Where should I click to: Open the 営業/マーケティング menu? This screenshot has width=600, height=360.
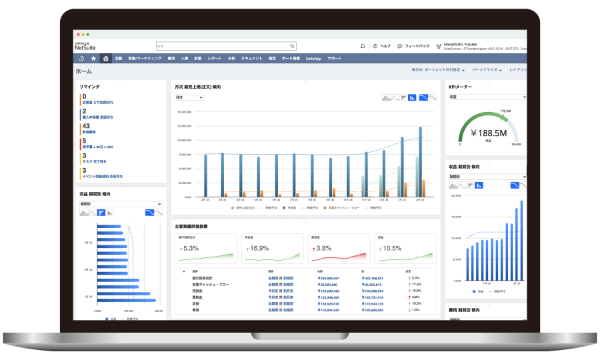coord(145,59)
